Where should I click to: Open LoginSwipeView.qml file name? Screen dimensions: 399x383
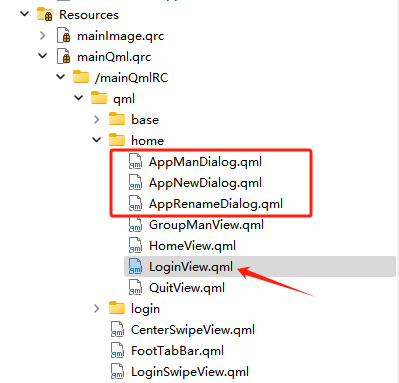(190, 372)
